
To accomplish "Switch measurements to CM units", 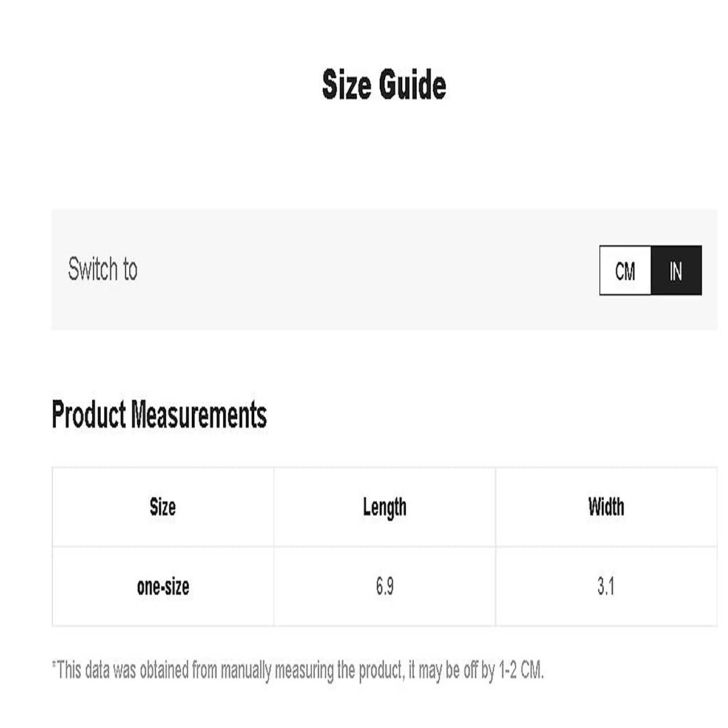I will click(x=625, y=271).
